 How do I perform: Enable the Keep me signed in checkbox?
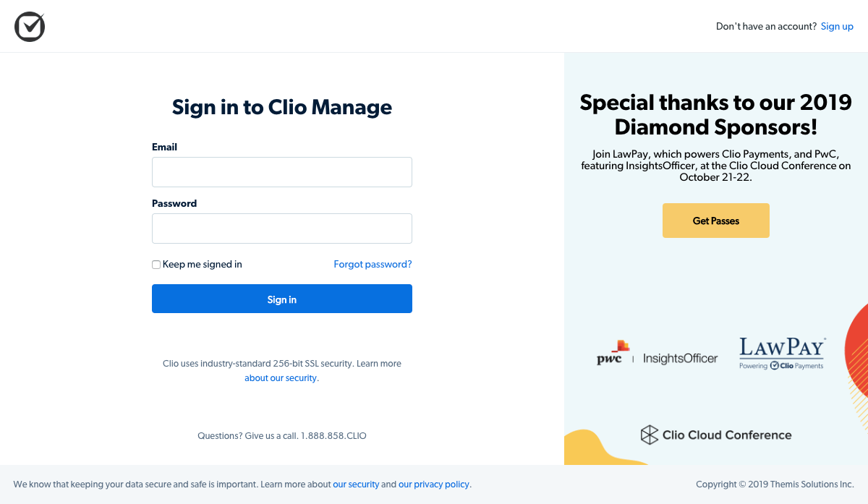(156, 264)
